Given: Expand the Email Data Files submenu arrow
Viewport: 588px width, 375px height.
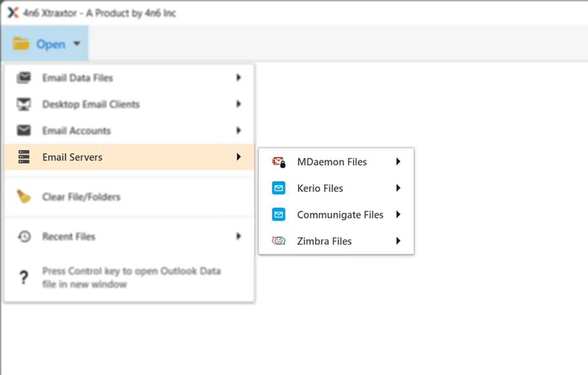Looking at the screenshot, I should tap(239, 78).
